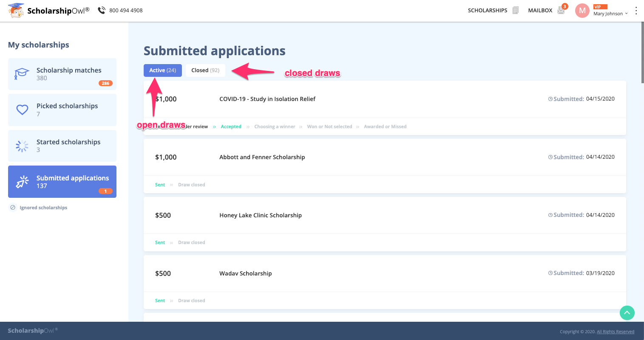Click the ScholarshipOwl owl logo
Viewport: 644px width, 340px height.
click(16, 11)
